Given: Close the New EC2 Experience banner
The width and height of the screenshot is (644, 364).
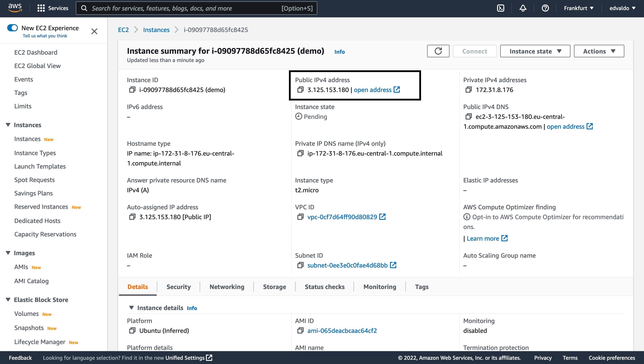Looking at the screenshot, I should coord(94,31).
